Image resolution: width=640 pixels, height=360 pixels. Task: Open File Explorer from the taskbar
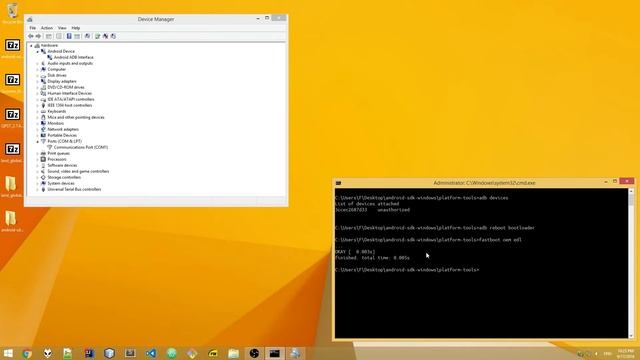click(233, 353)
